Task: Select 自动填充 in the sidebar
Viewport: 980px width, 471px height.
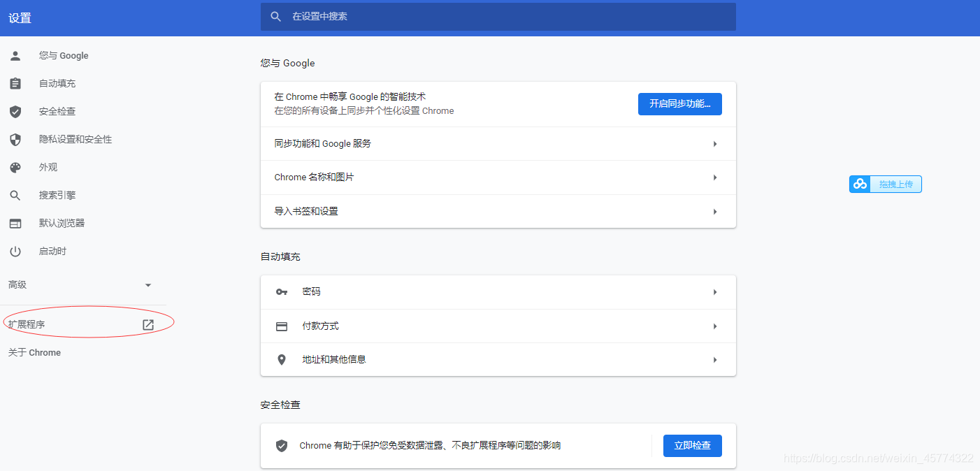Action: [57, 84]
